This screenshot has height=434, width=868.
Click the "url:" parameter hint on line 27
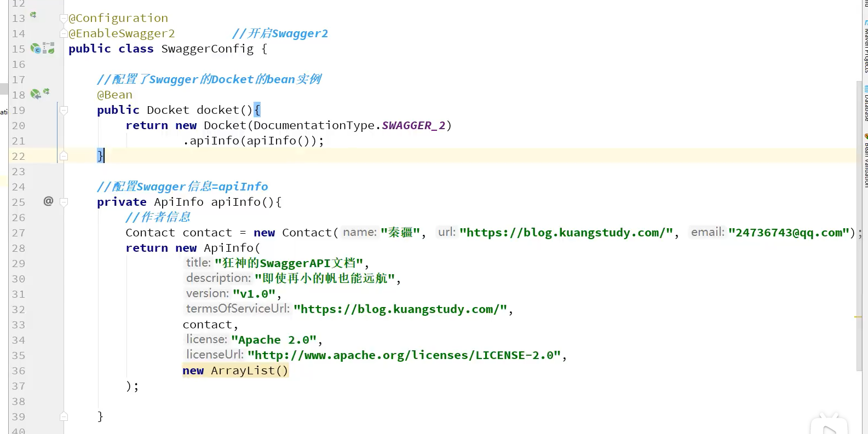pyautogui.click(x=447, y=232)
